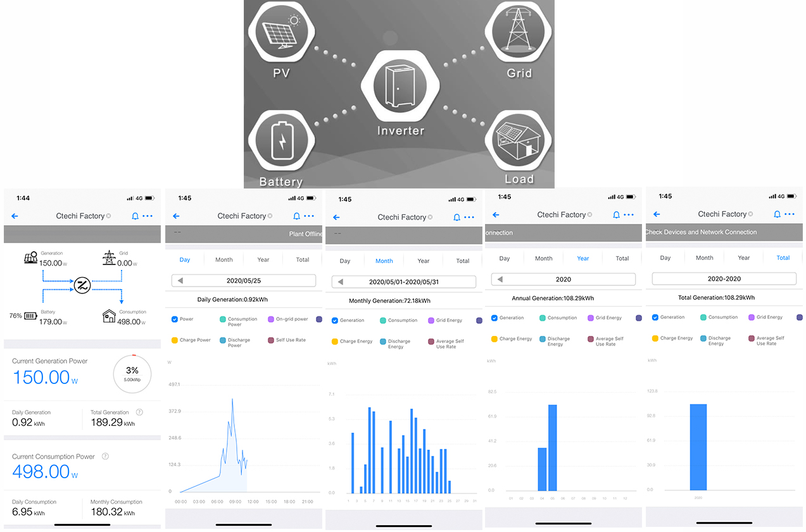Viewport: 806px width, 532px height.
Task: Click the PV solar panel icon
Action: (x=281, y=31)
